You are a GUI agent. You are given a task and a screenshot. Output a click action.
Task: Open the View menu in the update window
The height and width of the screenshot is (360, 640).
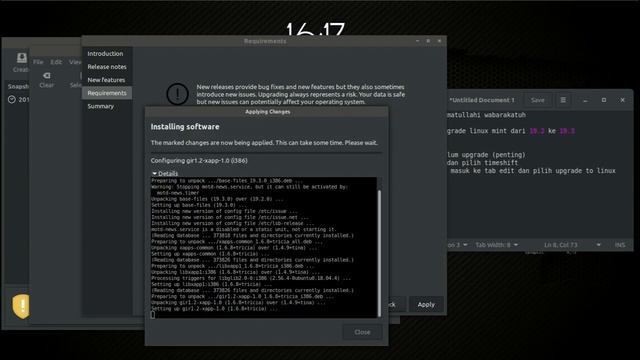(x=75, y=62)
